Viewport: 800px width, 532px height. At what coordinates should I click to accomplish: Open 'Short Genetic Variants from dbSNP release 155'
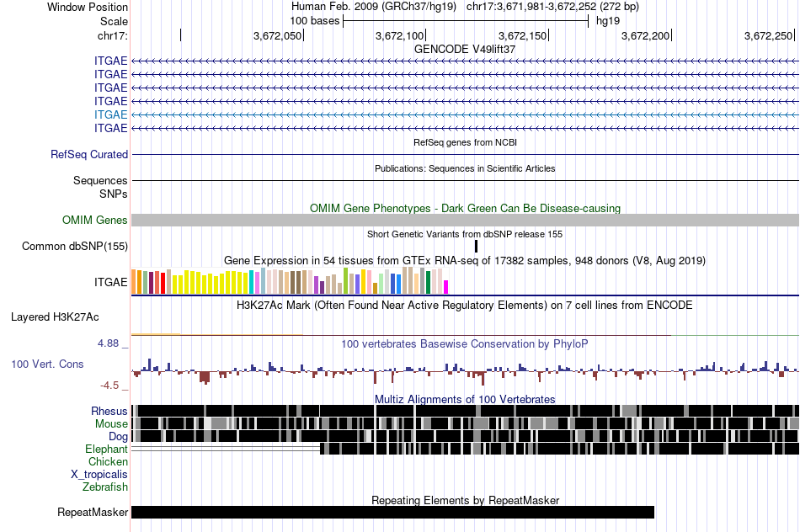click(x=465, y=234)
